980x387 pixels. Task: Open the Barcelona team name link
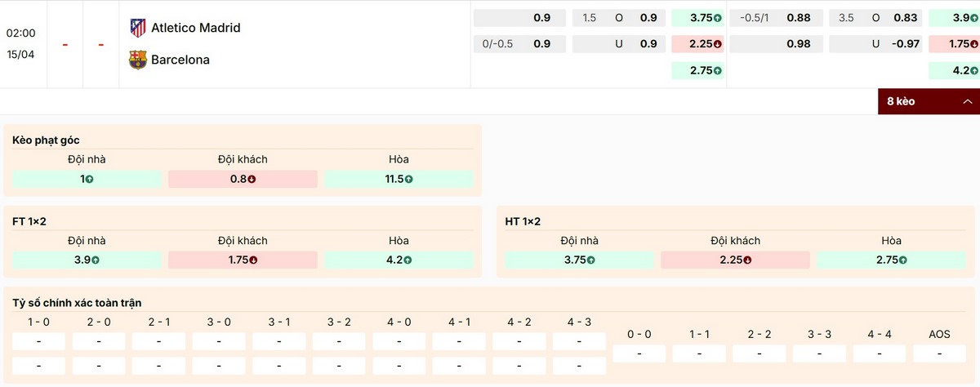click(180, 60)
